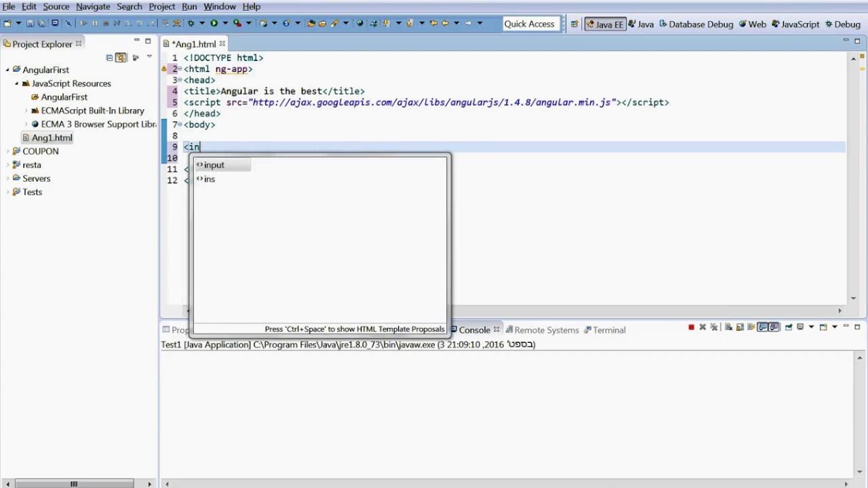Open the New file dropdown arrow
Screen dimensions: 868x488
[18, 23]
